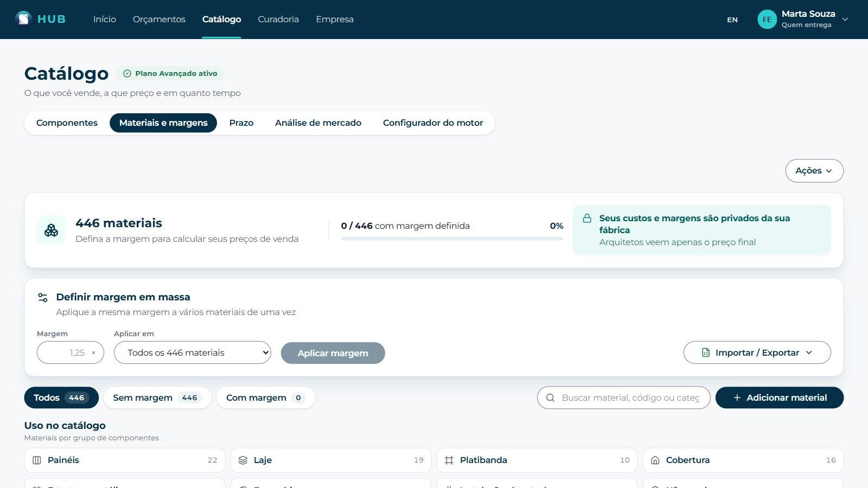Open the Aplicar em materials select
Screen dimensions: 868x488
[x=193, y=352]
